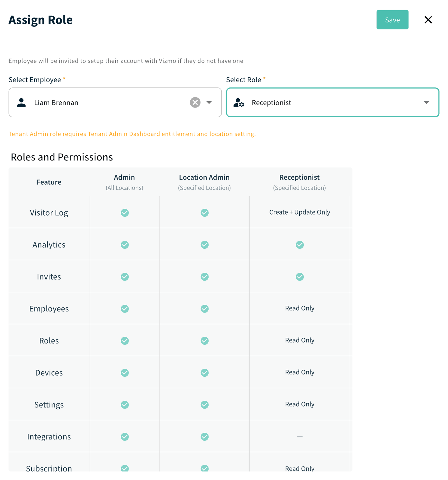The height and width of the screenshot is (480, 448).
Task: Click the 'Roles and Permissions' heading
Action: coord(62,157)
